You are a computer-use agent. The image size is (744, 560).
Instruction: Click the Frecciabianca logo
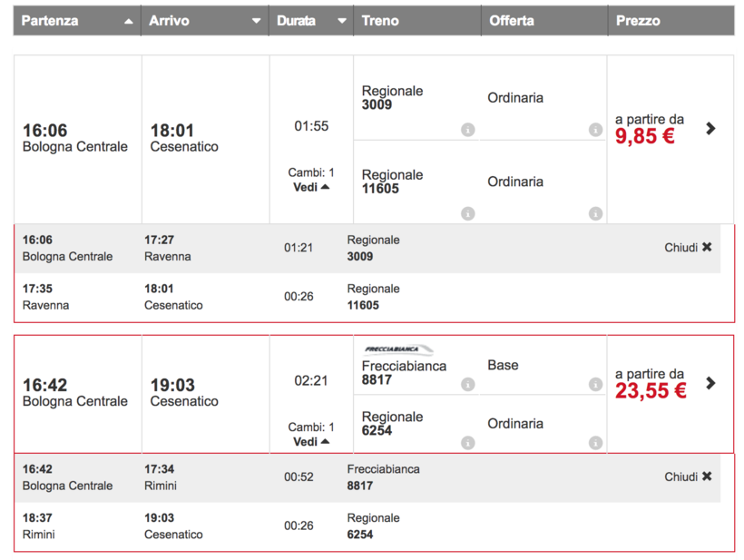pyautogui.click(x=398, y=349)
